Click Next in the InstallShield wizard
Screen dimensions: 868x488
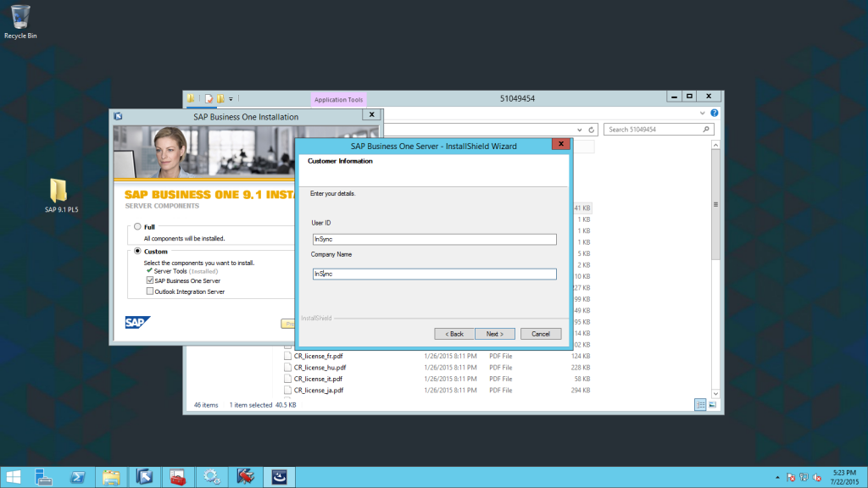coord(494,334)
